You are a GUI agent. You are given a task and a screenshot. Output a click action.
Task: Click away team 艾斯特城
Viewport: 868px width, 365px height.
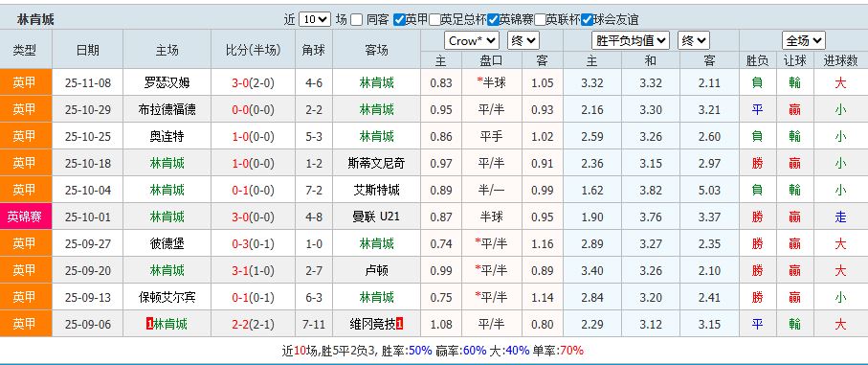(x=376, y=190)
